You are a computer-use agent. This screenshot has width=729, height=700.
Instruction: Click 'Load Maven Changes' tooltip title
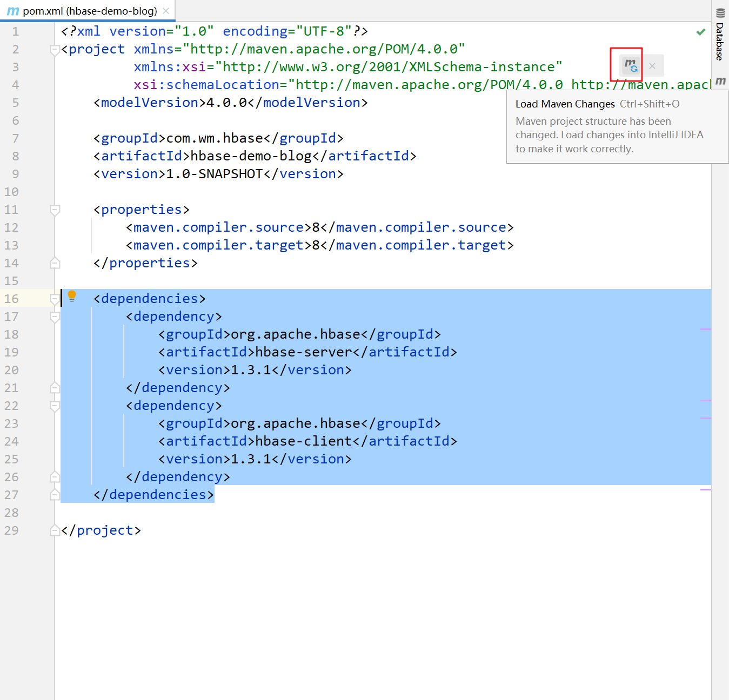click(x=565, y=104)
